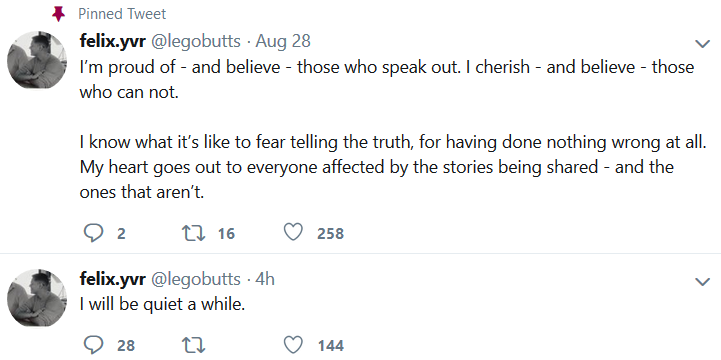The height and width of the screenshot is (360, 721).
Task: Open the pinned tweet's more options chevron
Action: [x=703, y=44]
